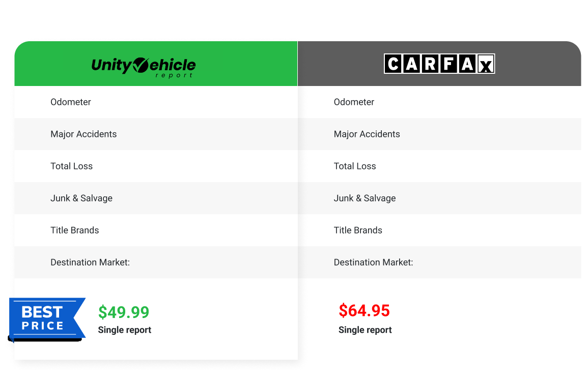Click Title Brands in Unity Vehicle column
Screen dimensions: 588x373
(75, 230)
